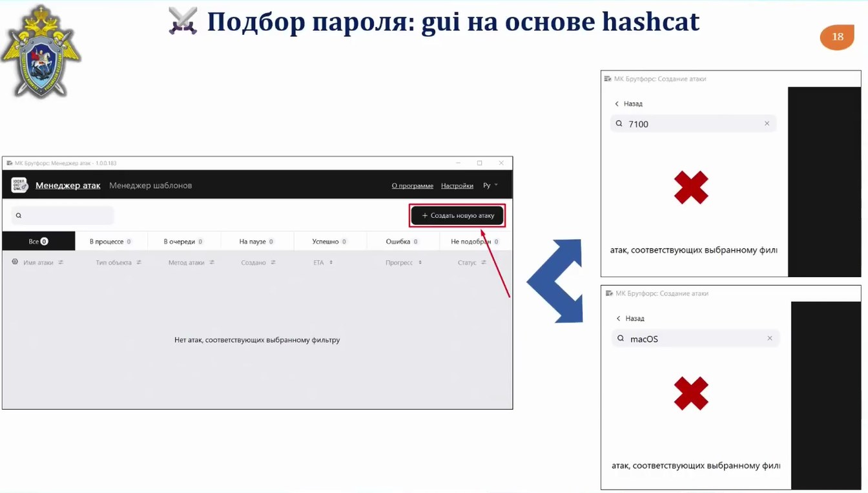
Task: Minimize the Менеджер атак window
Action: click(x=458, y=163)
